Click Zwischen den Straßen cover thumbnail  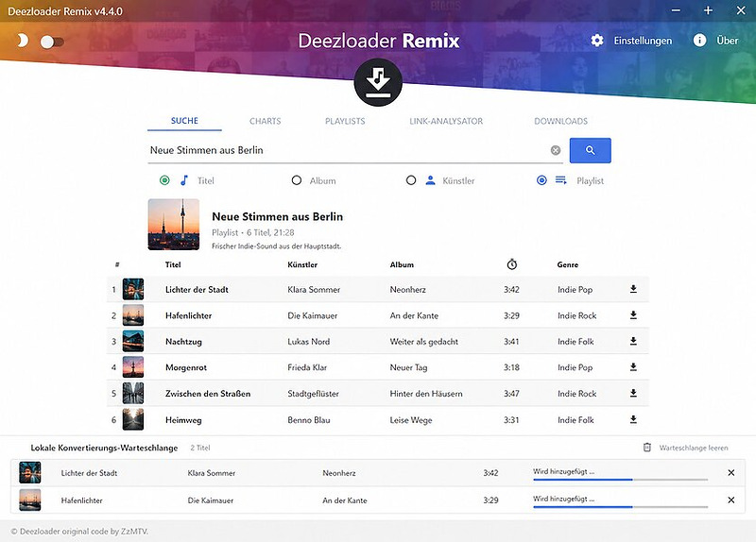point(133,394)
